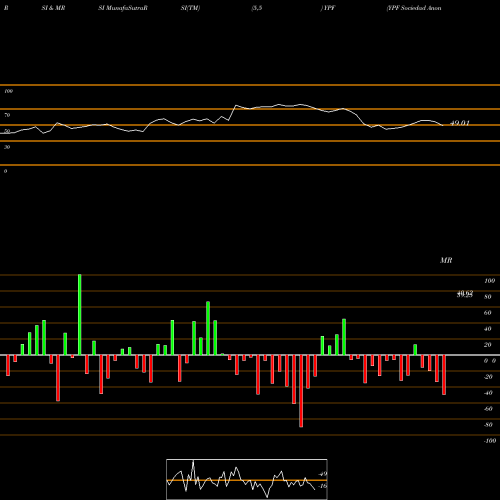
Task: Click the 'SI & MR' header text
Action: [x=53, y=8]
